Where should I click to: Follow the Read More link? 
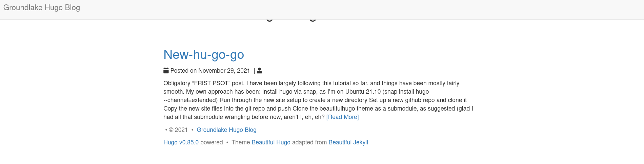pos(342,117)
